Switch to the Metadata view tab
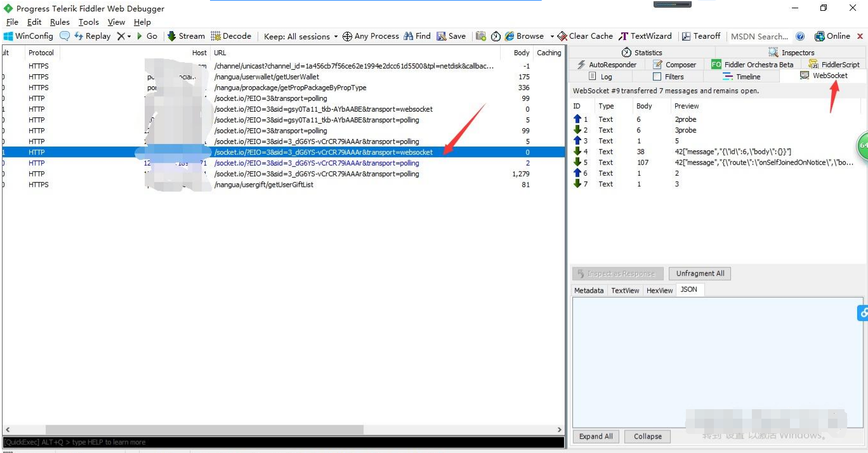 tap(589, 290)
